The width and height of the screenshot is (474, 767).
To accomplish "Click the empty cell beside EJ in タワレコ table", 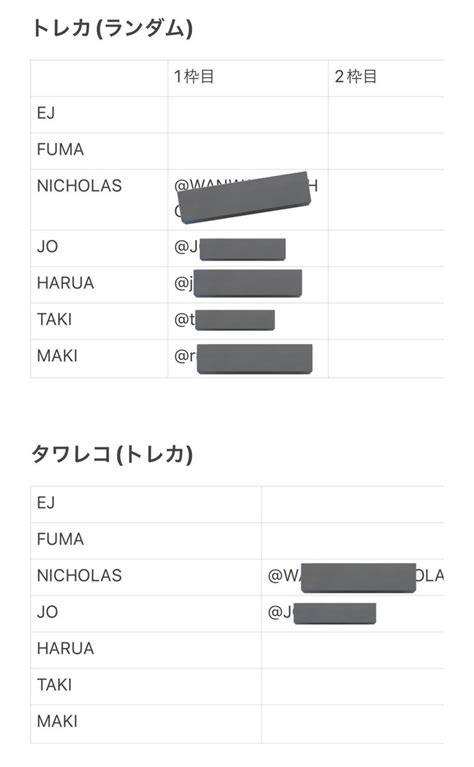I will pyautogui.click(x=353, y=504).
